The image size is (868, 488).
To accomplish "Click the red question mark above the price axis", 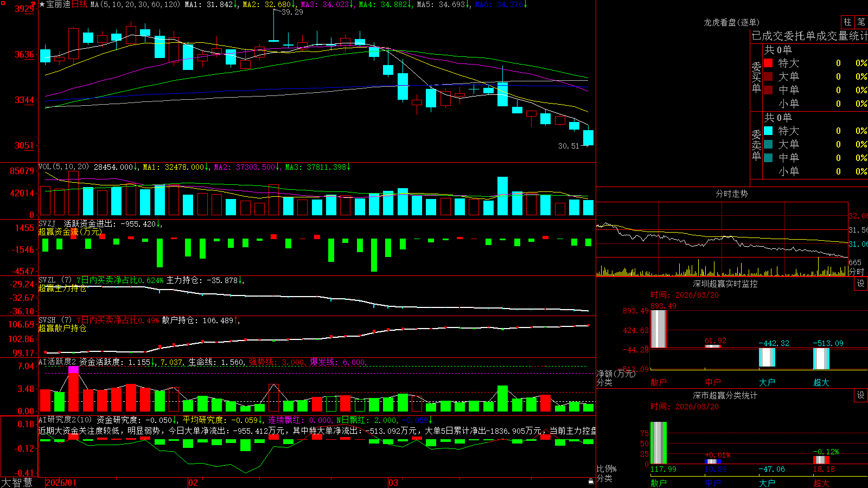I will click(x=34, y=4).
